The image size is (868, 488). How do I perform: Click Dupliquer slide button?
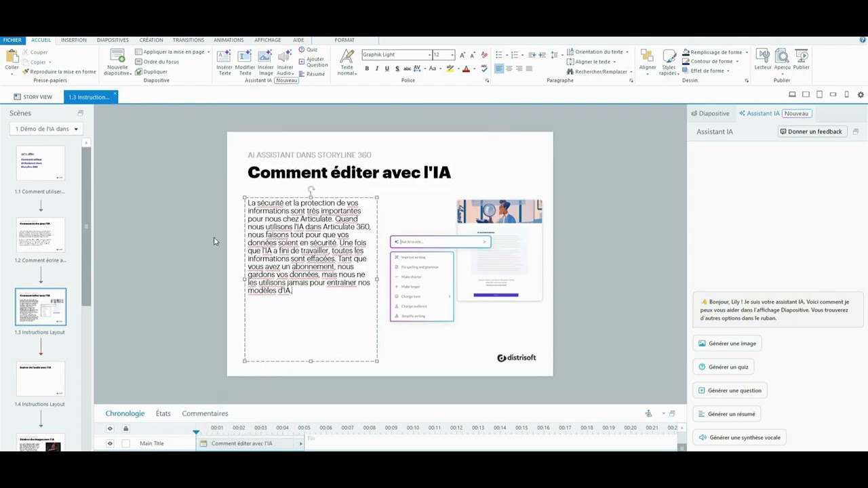click(151, 71)
